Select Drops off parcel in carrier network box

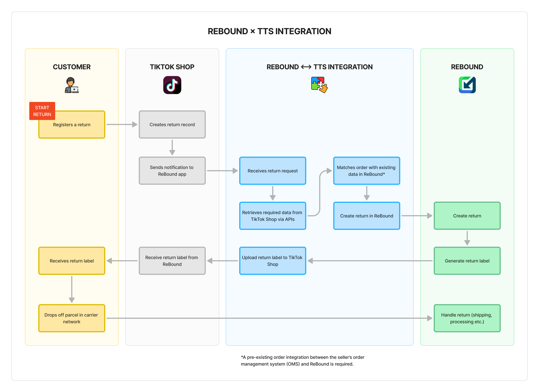click(72, 318)
